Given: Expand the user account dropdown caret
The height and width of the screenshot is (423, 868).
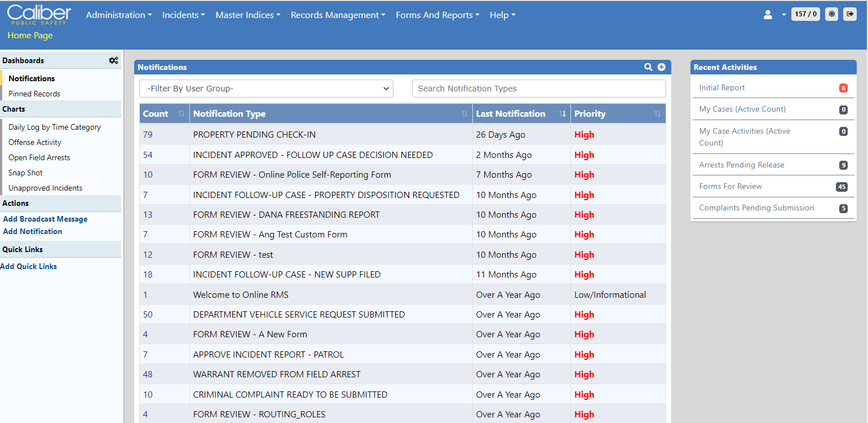Looking at the screenshot, I should [x=783, y=15].
